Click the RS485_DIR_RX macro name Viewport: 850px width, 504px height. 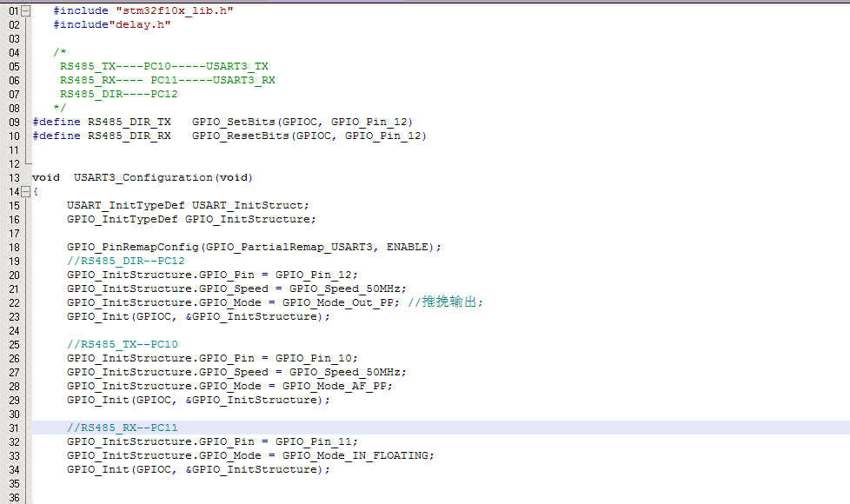[x=129, y=136]
